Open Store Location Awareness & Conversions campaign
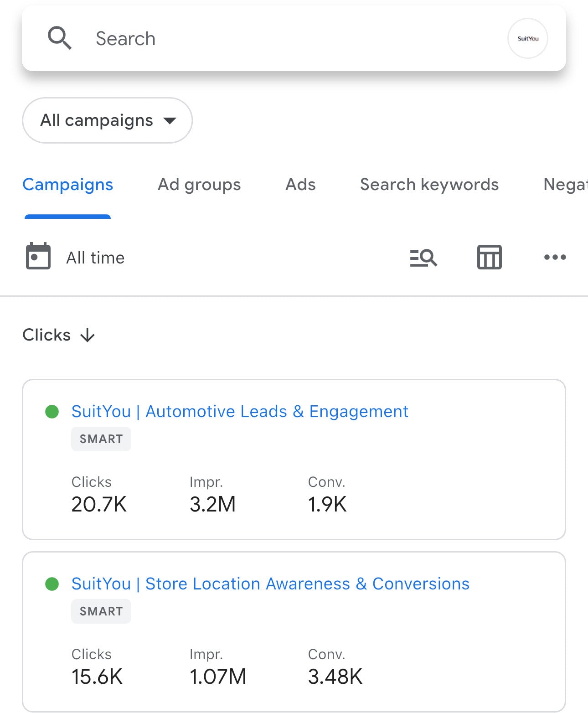This screenshot has height=713, width=588. coord(270,584)
